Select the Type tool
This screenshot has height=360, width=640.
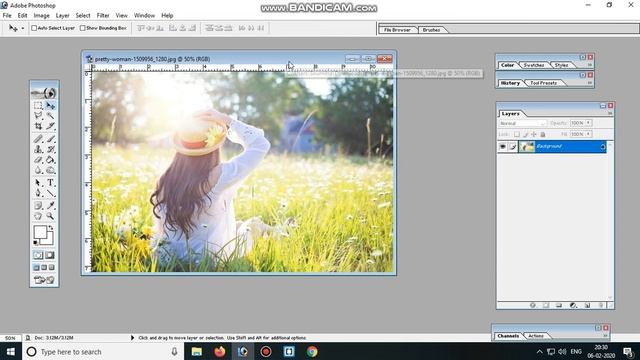pos(50,182)
